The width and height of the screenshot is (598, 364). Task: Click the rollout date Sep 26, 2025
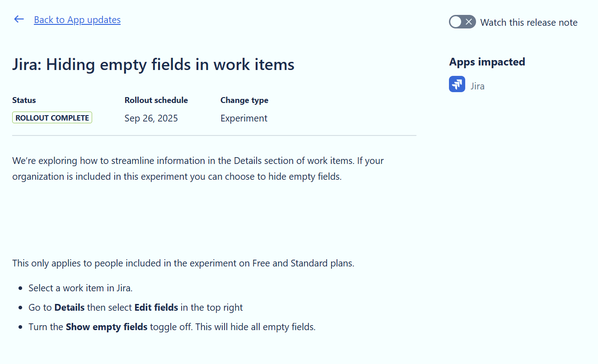click(x=151, y=118)
